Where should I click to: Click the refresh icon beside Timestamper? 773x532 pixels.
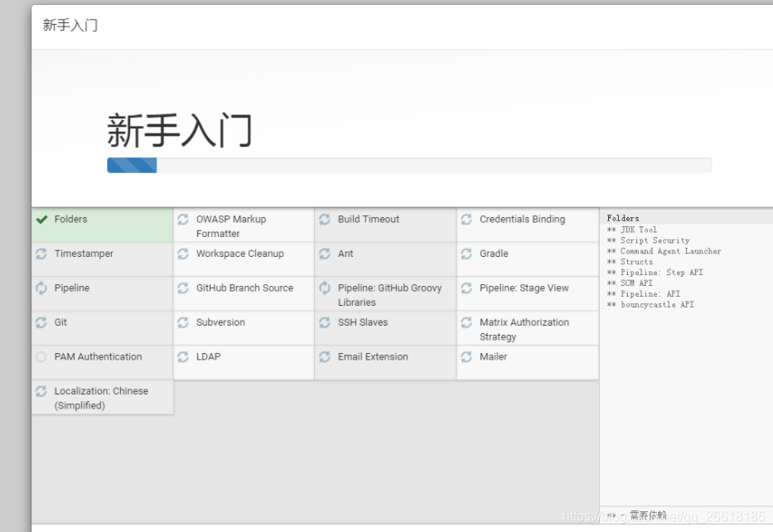click(41, 254)
